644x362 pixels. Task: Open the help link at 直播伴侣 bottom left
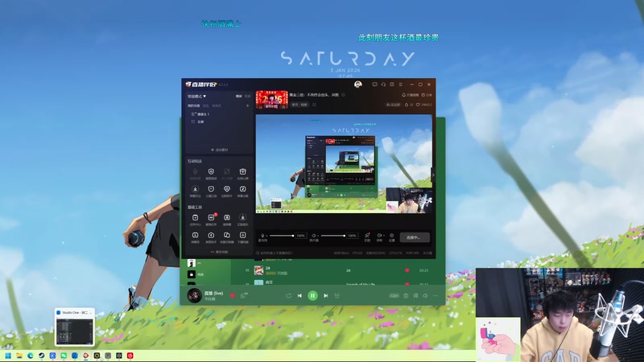click(275, 253)
